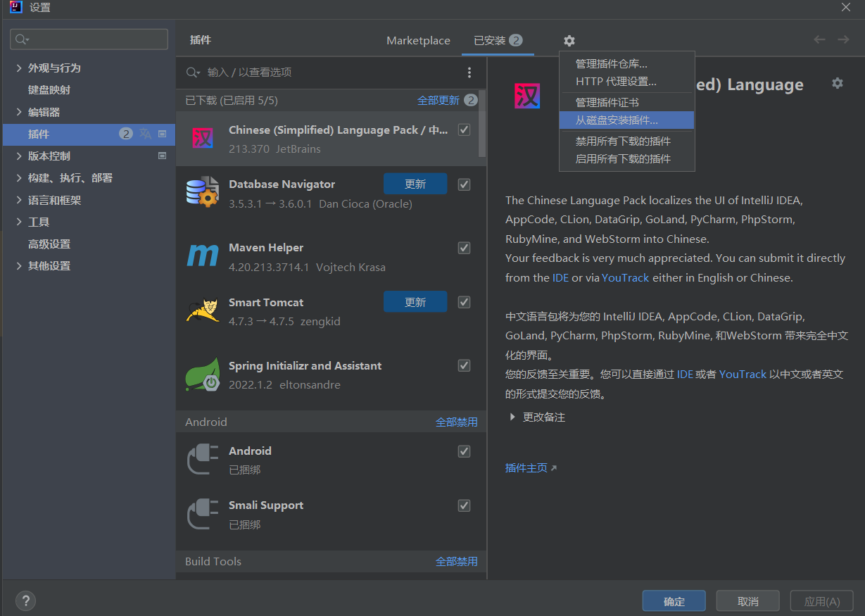Switch to the Marketplace tab

(418, 41)
